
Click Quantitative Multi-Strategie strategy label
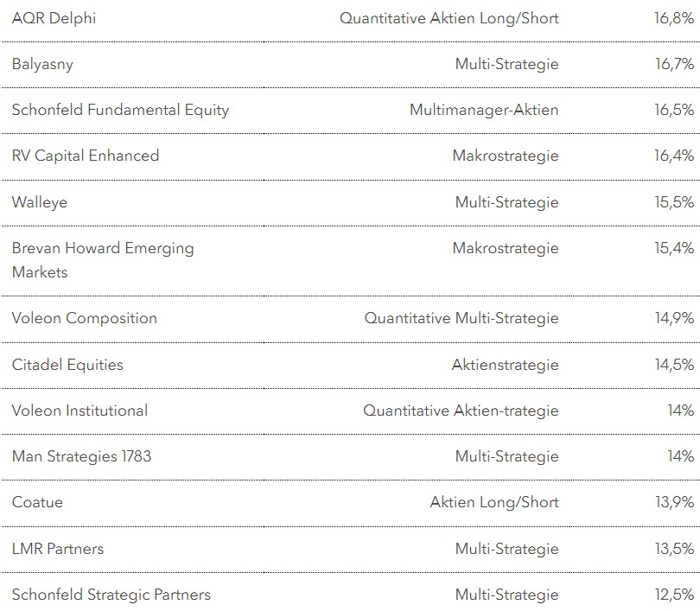[461, 318]
